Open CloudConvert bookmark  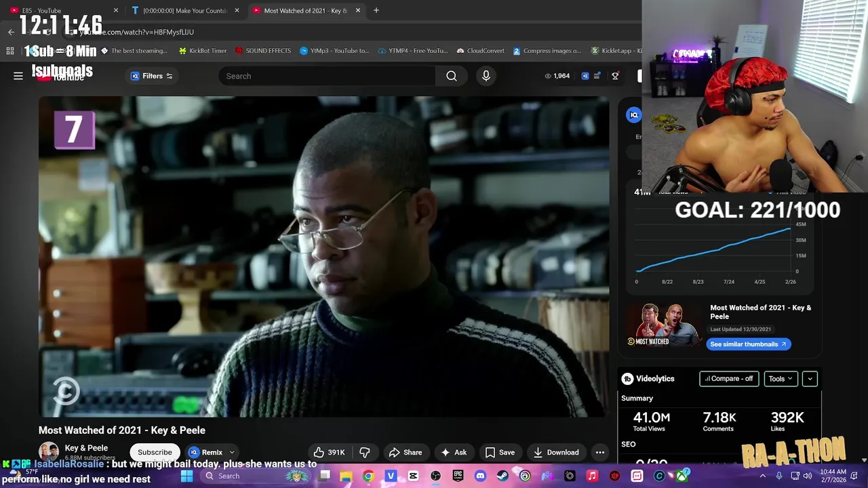481,51
